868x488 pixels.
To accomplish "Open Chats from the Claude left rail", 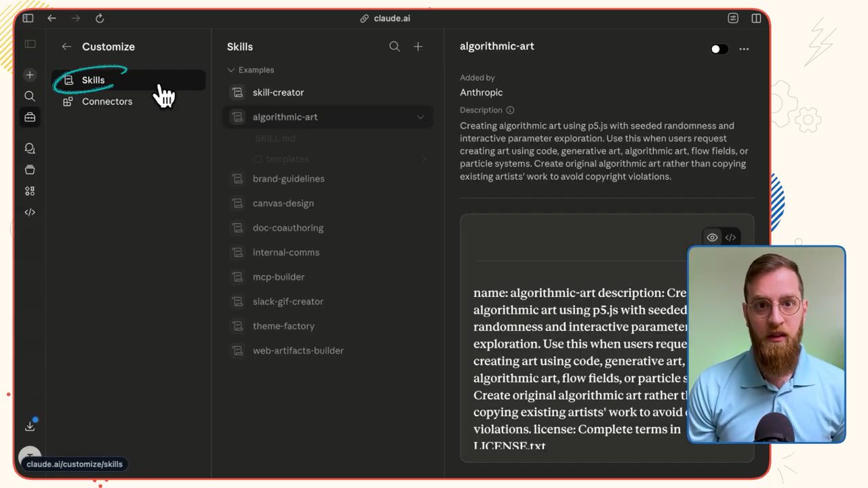I will pos(30,148).
